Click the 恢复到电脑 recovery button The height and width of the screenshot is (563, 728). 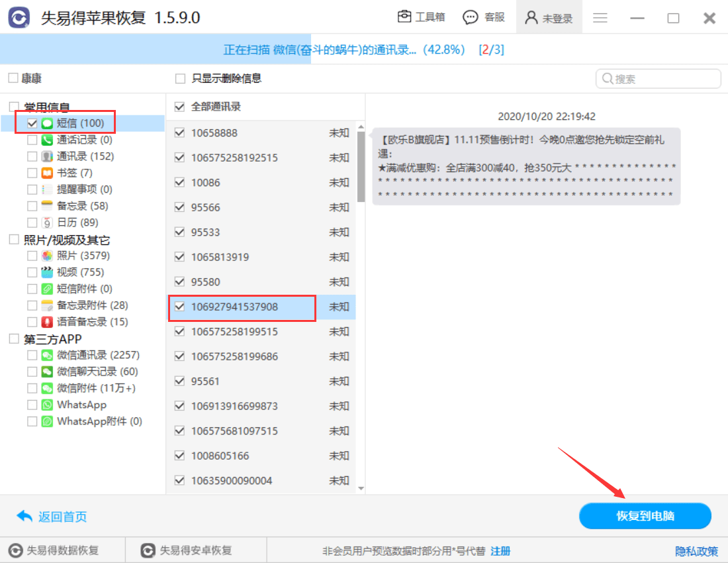coord(645,516)
